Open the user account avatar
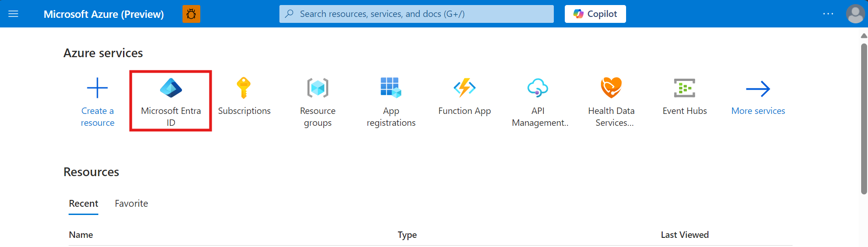Image resolution: width=868 pixels, height=247 pixels. (x=855, y=14)
